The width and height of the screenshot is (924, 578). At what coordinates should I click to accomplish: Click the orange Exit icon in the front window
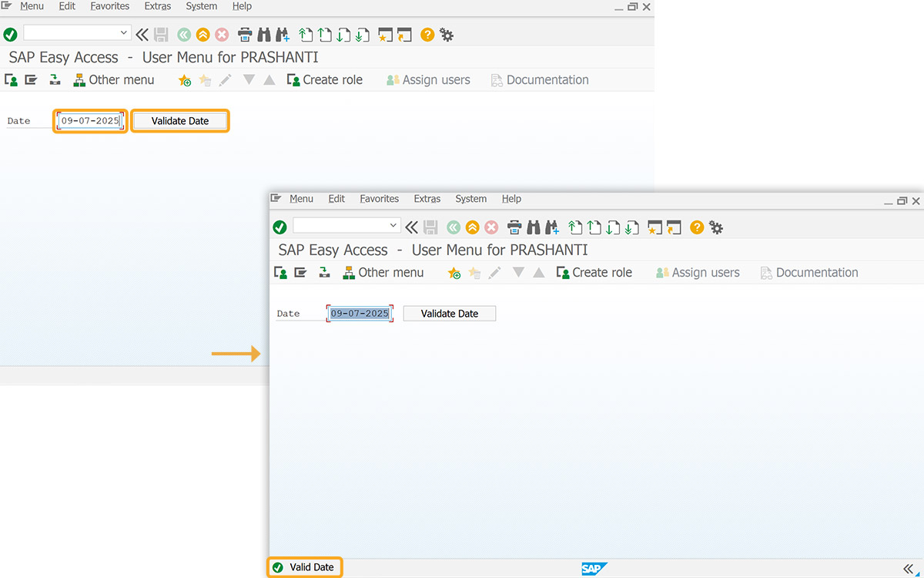(472, 227)
